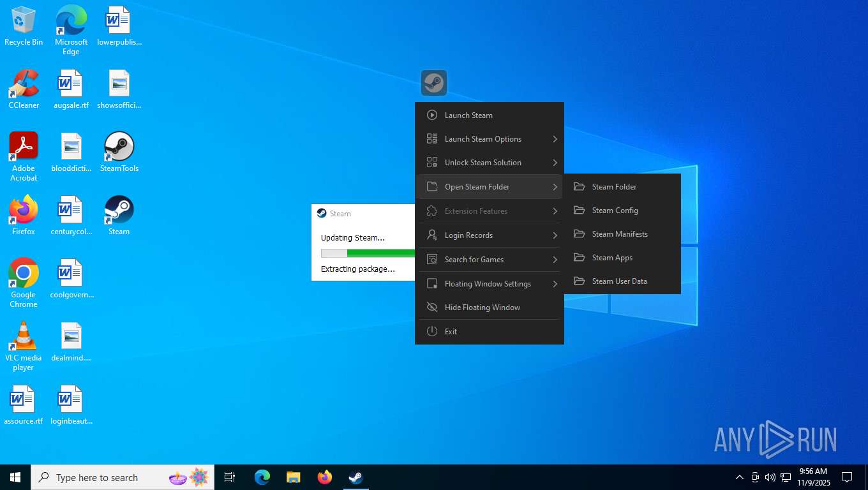Image resolution: width=868 pixels, height=490 pixels.
Task: Select the Adobe Acrobat desktop icon
Action: (x=24, y=156)
